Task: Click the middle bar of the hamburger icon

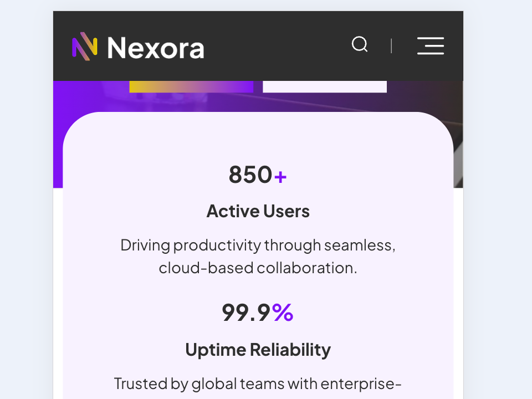Action: pos(431,46)
